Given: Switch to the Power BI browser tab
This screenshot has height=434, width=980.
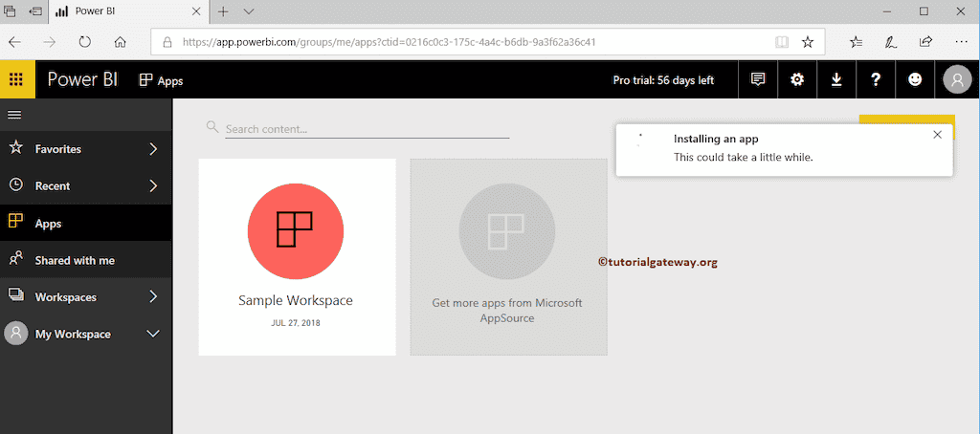Looking at the screenshot, I should 130,11.
